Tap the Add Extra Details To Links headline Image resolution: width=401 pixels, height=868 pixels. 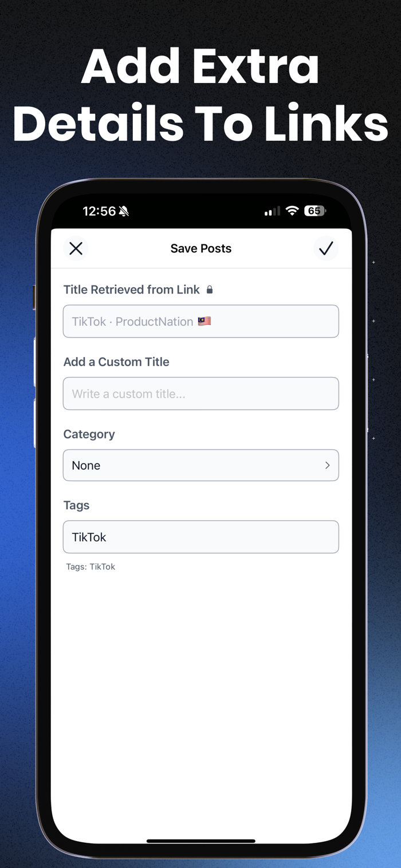[x=200, y=95]
